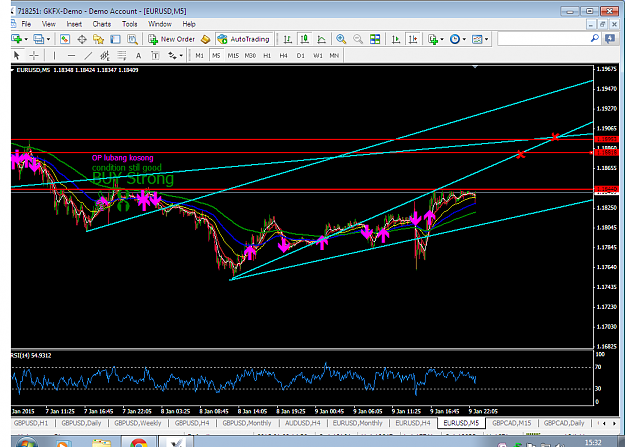625x447 pixels.
Task: Switch timeframe to H1
Action: (x=267, y=55)
